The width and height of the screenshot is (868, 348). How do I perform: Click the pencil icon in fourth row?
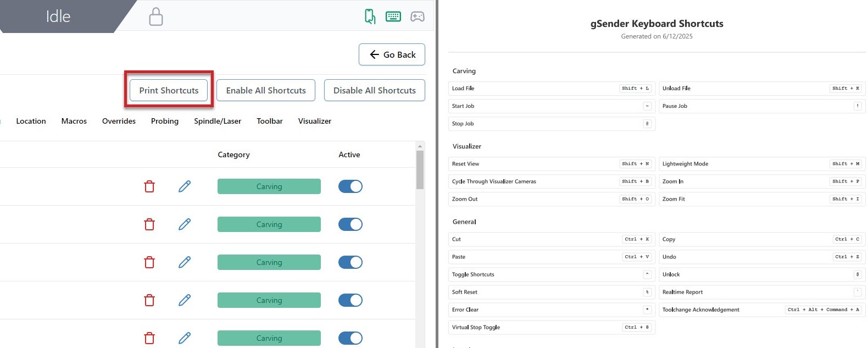click(185, 300)
